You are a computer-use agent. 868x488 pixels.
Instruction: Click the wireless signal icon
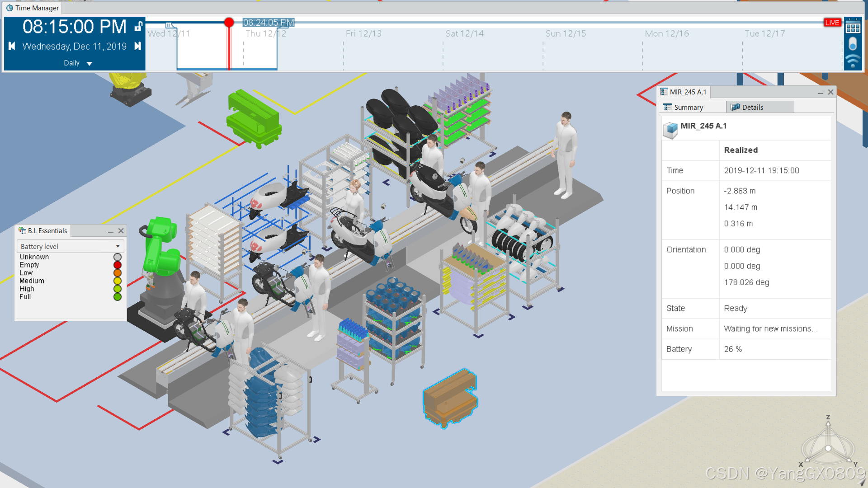point(853,61)
